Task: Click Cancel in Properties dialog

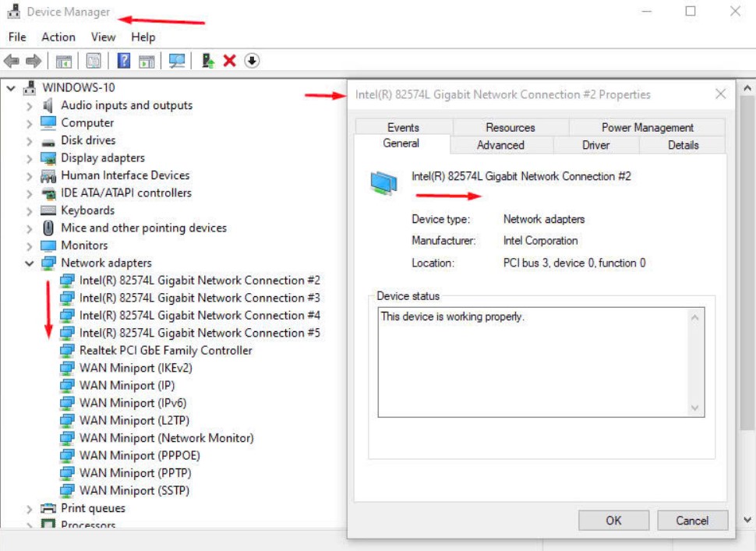Action: tap(692, 521)
